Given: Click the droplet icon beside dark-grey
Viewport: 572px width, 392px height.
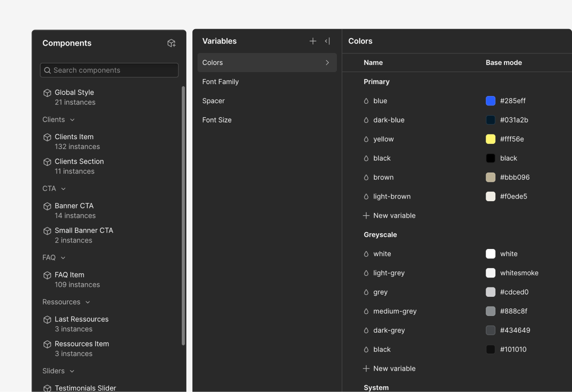Looking at the screenshot, I should (x=366, y=331).
